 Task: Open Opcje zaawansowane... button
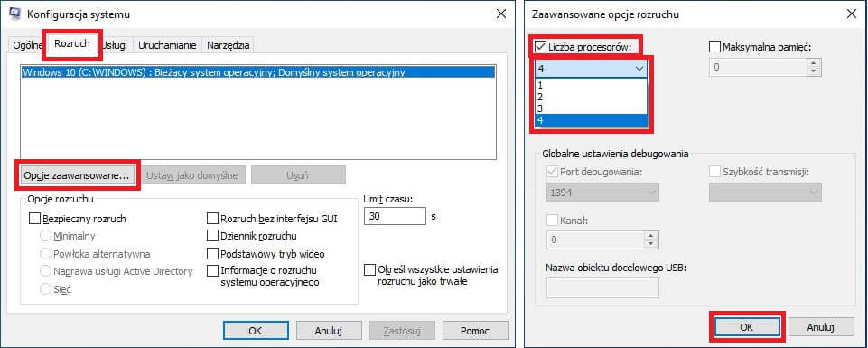(x=77, y=175)
